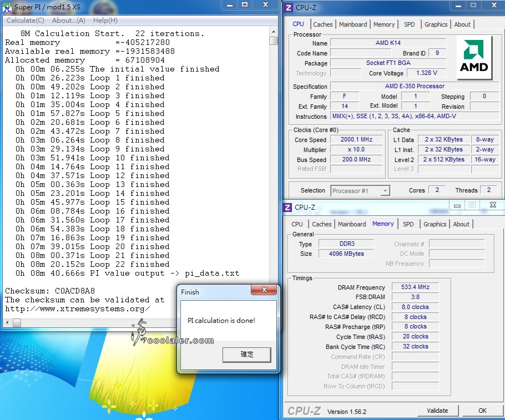505x420 pixels.
Task: Click the FSB:DRAM 3:8 value
Action: (x=416, y=297)
